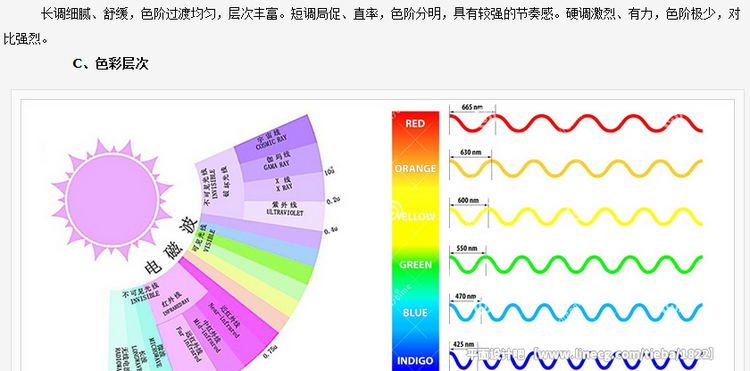Click the "470 nm" wavelength label
Image resolution: width=750 pixels, height=371 pixels.
click(x=465, y=296)
